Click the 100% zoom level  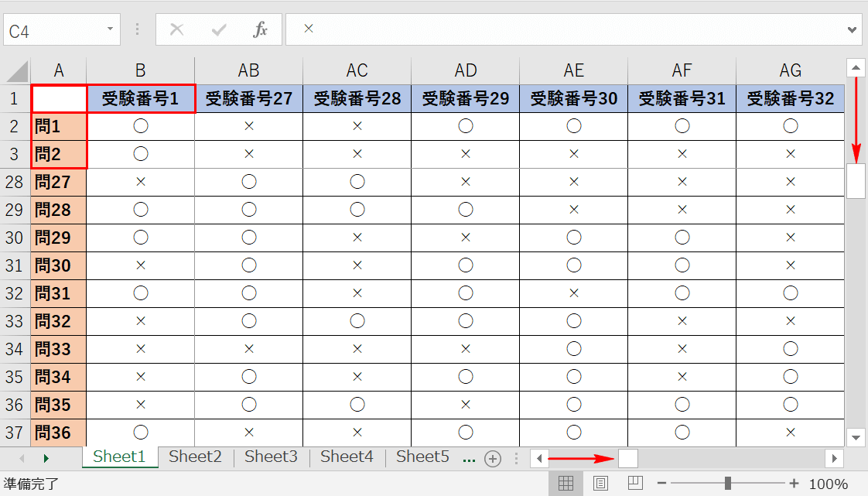point(829,484)
